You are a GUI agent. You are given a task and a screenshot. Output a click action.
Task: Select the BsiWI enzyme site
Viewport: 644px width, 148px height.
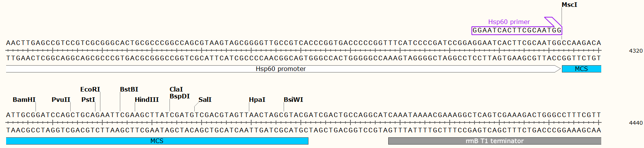[293, 100]
